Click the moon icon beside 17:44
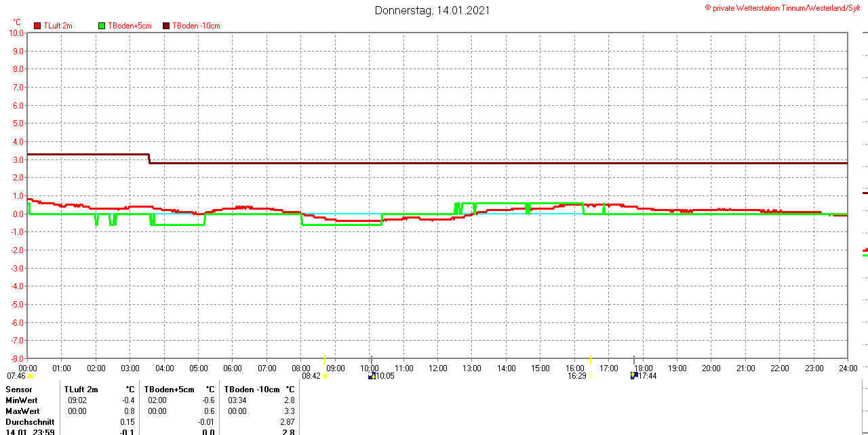 [x=634, y=376]
